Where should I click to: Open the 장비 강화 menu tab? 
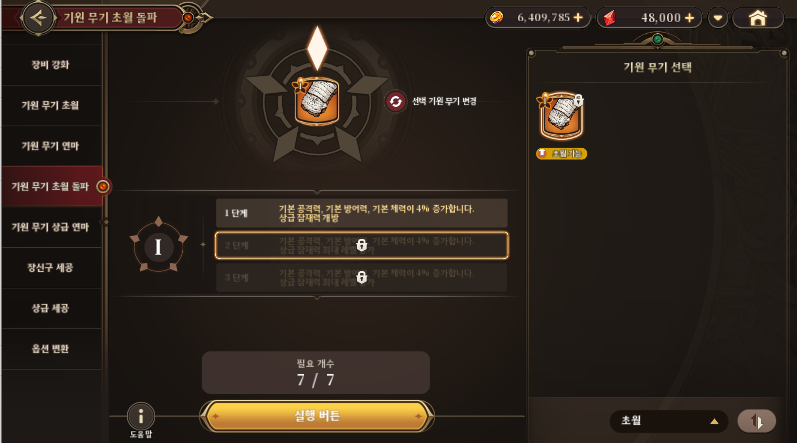pos(51,65)
